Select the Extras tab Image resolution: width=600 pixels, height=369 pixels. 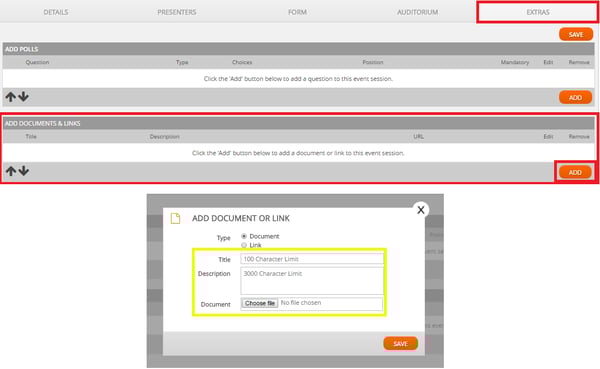(538, 12)
